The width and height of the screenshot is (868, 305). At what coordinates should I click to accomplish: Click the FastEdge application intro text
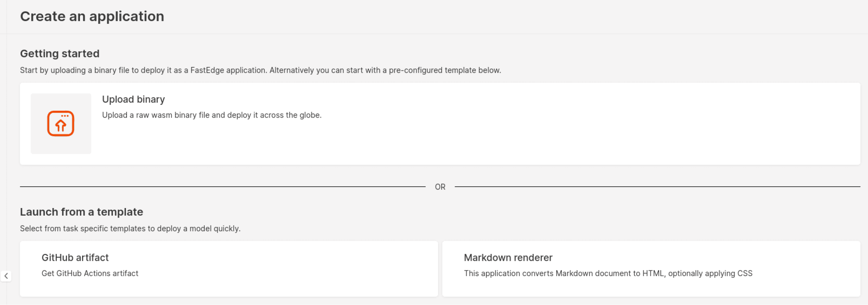[x=260, y=70]
